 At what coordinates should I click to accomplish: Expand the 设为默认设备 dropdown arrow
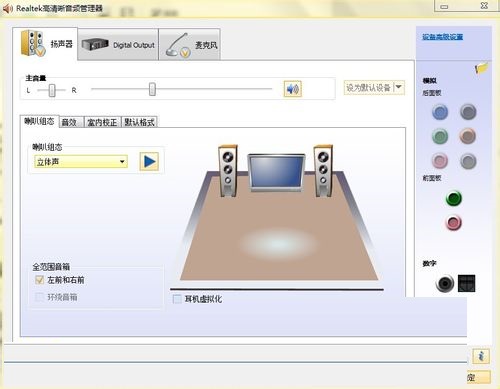click(x=399, y=88)
